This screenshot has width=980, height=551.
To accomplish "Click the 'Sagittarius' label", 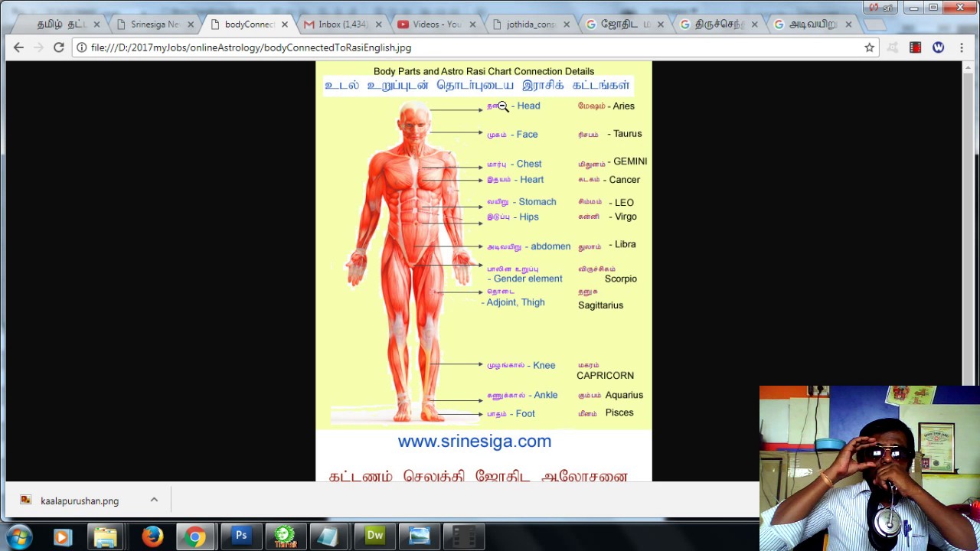I will point(600,305).
